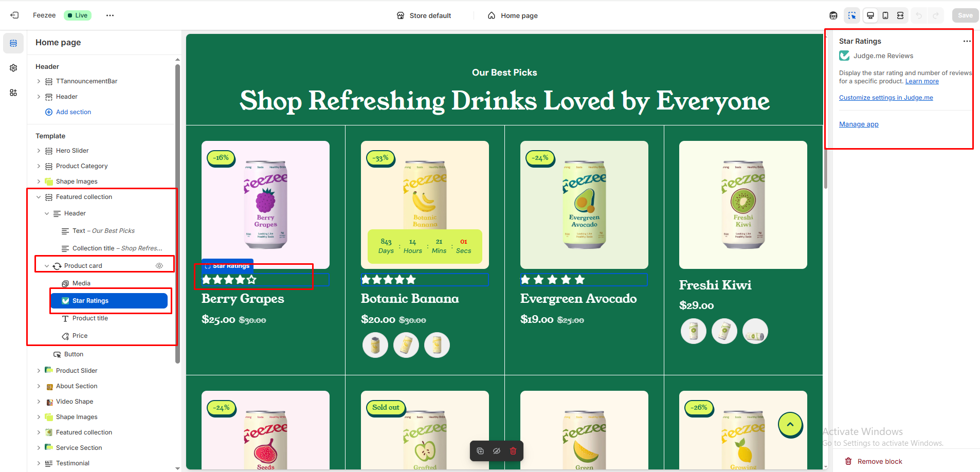Open the app embeds icon in sidebar
980x472 pixels.
[x=13, y=93]
